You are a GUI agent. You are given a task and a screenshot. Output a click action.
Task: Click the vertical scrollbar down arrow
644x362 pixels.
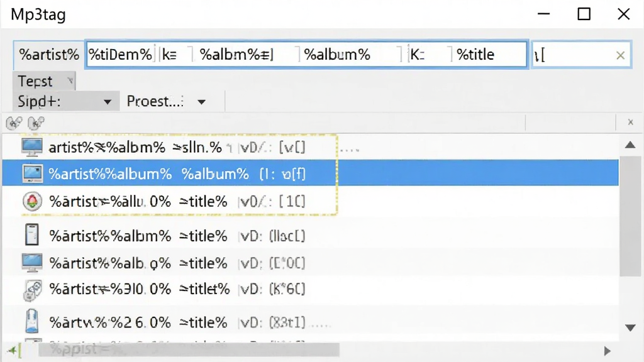click(630, 327)
